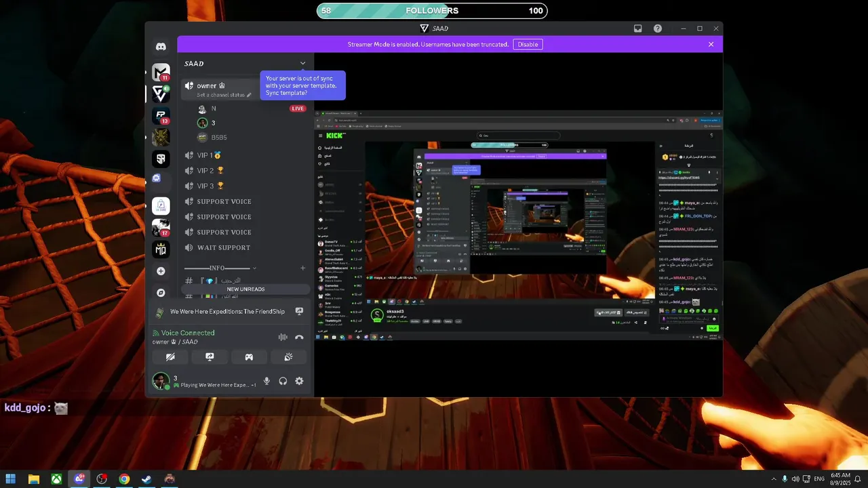Screen dimensions: 868x488
Task: Open the live stream preview in main area
Action: (x=518, y=225)
